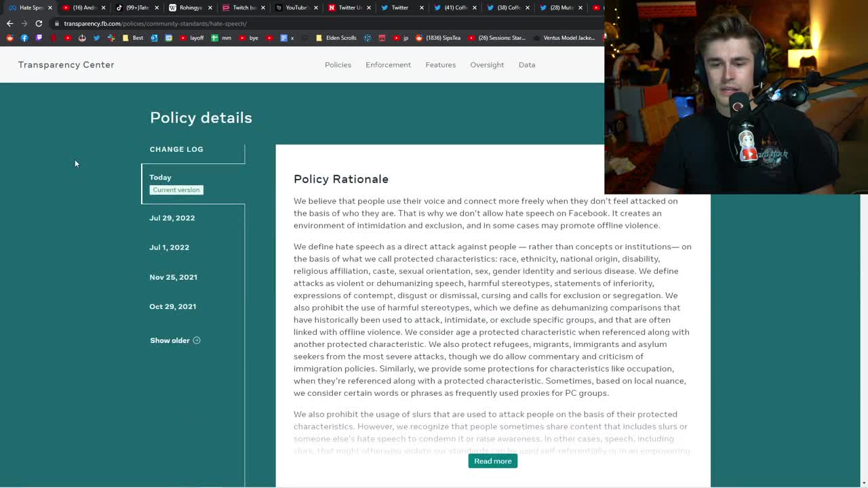Click the Current version badge
The image size is (868, 488).
[176, 190]
